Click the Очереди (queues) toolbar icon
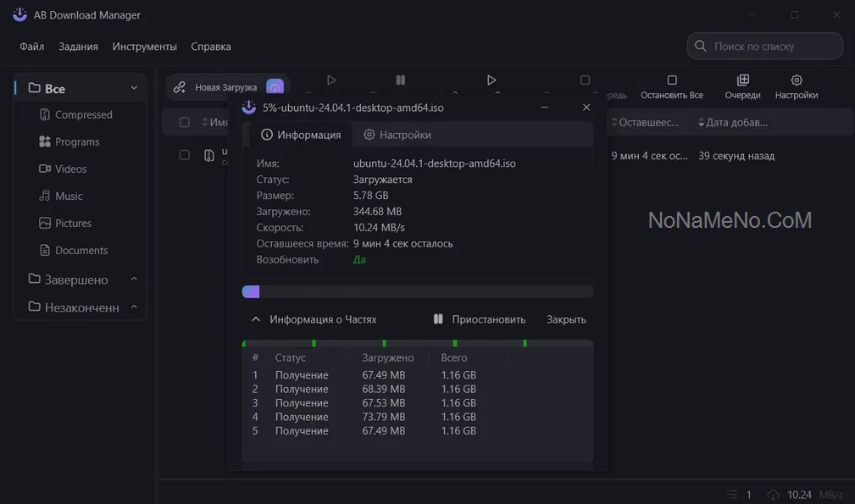The image size is (855, 504). coord(742,80)
